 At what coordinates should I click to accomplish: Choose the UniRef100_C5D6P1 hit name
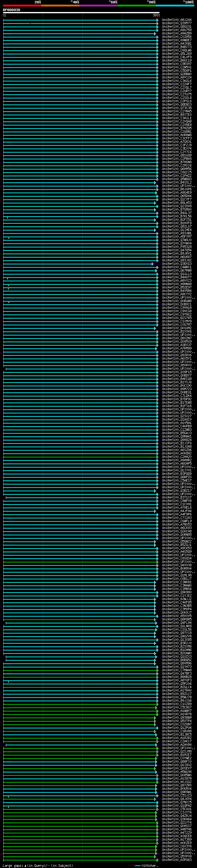177,71
